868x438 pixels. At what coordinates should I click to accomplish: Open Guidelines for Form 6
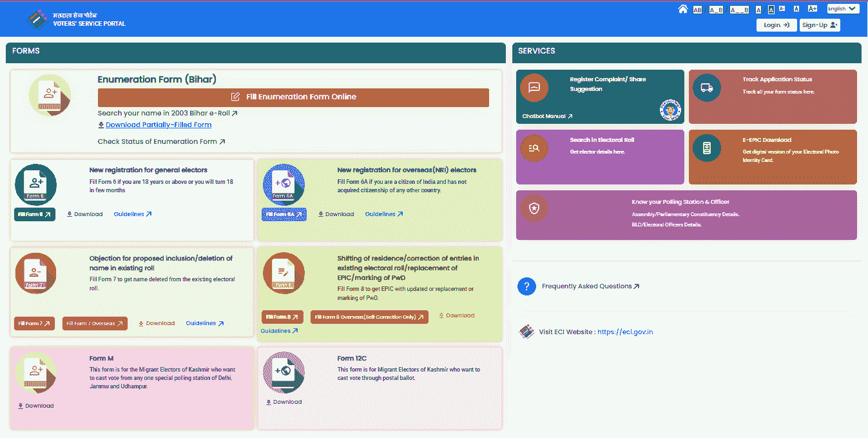pyautogui.click(x=133, y=214)
